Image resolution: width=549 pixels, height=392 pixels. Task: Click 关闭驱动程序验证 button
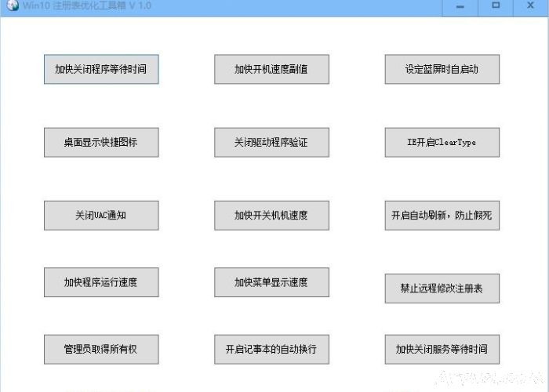click(x=271, y=143)
